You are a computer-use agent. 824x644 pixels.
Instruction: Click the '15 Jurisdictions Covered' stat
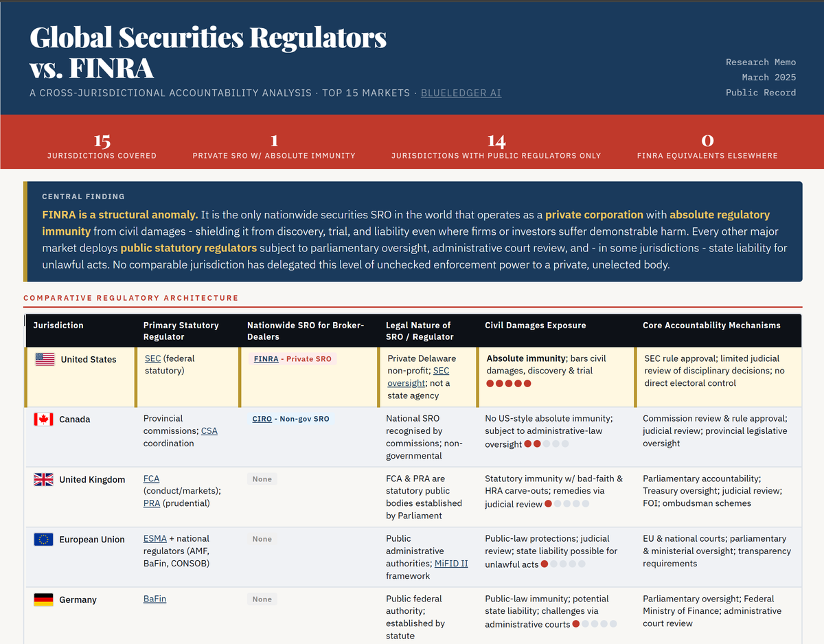tap(102, 147)
